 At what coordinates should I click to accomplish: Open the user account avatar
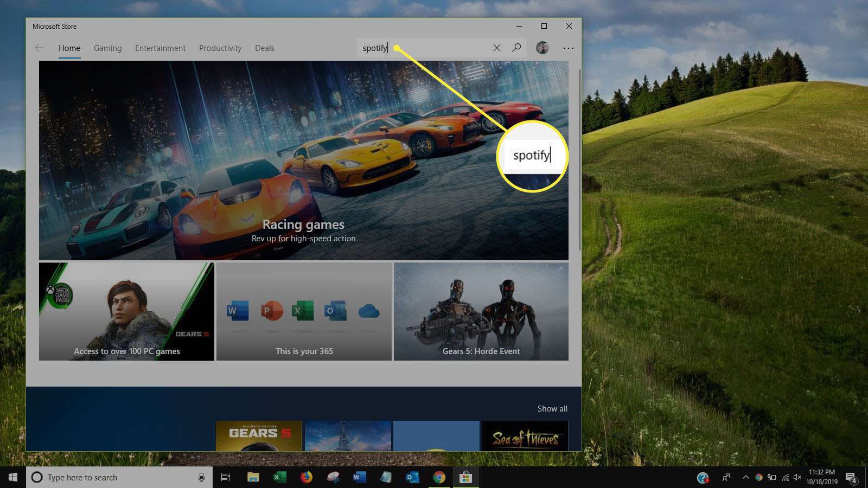click(542, 48)
